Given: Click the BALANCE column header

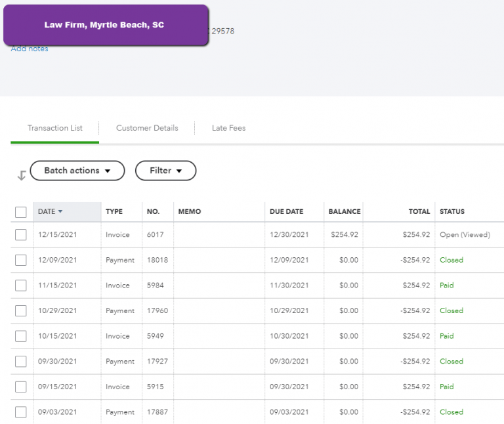Looking at the screenshot, I should tap(345, 211).
